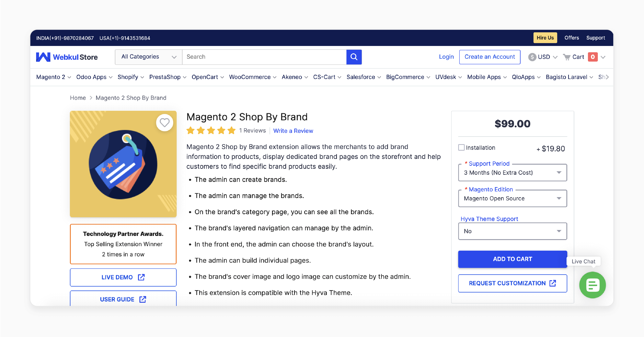Click the Hire Us button
Viewport: 644px width, 337px height.
545,38
